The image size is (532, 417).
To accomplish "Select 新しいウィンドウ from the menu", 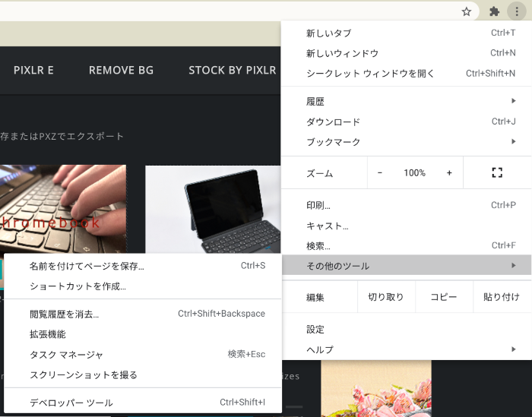I will pos(407,53).
